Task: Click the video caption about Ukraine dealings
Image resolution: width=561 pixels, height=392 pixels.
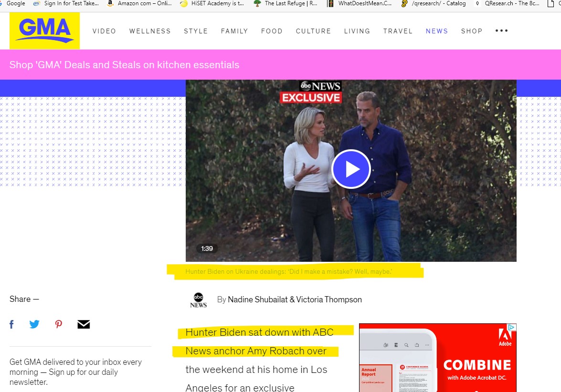Action: 289,271
